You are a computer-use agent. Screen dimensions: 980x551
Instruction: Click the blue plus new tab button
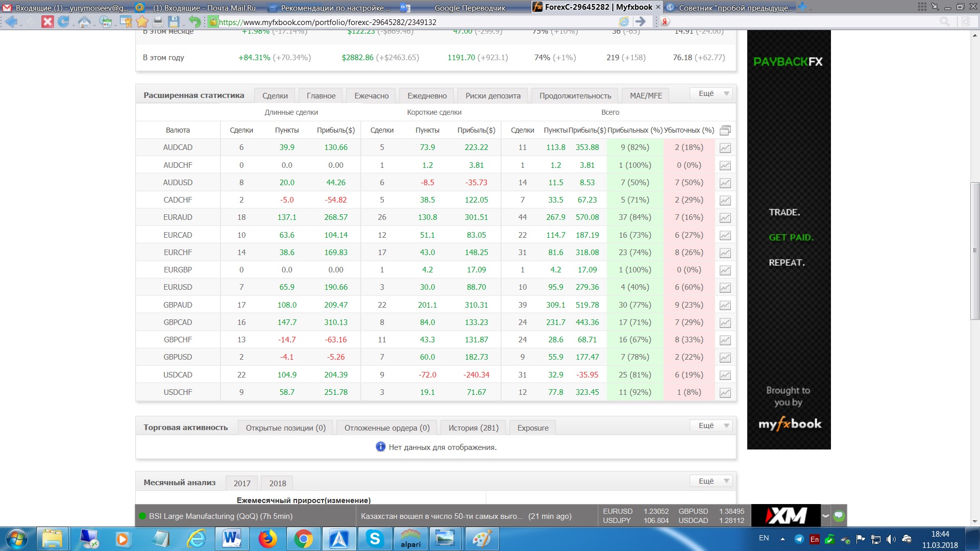(802, 7)
